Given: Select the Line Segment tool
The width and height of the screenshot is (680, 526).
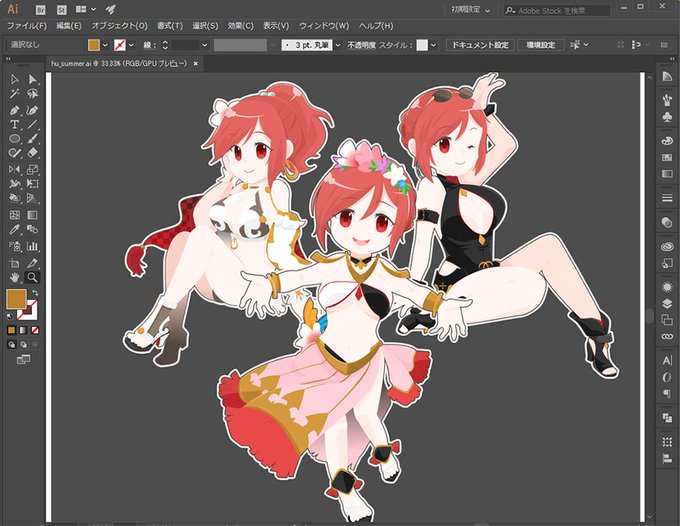Looking at the screenshot, I should pyautogui.click(x=32, y=124).
